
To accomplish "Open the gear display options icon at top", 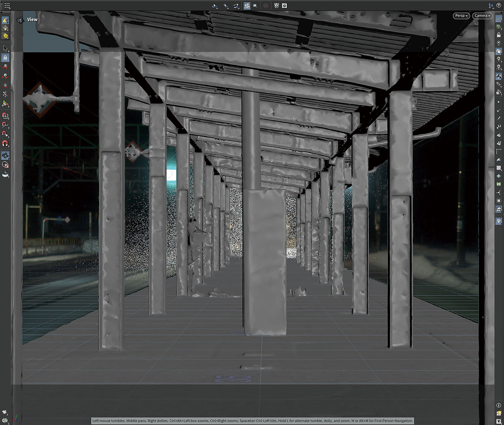I will 285,6.
